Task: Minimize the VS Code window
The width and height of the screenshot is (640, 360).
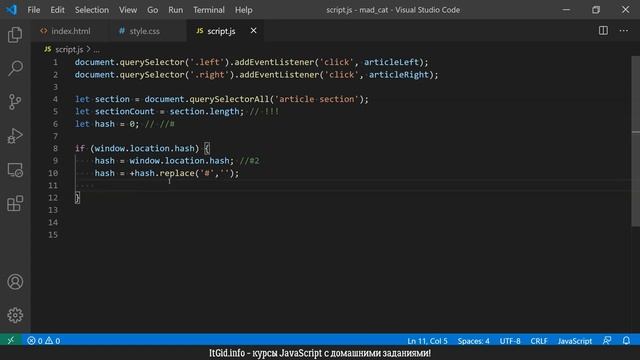Action: tap(566, 10)
